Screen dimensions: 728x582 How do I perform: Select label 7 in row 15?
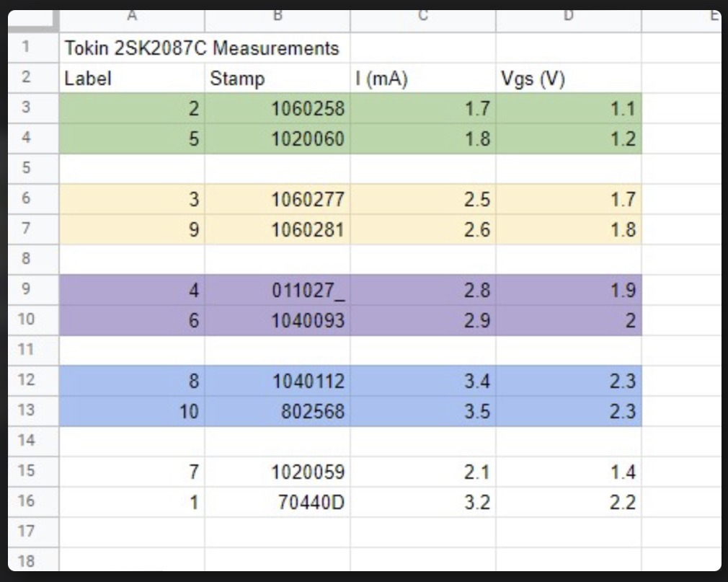click(x=132, y=472)
